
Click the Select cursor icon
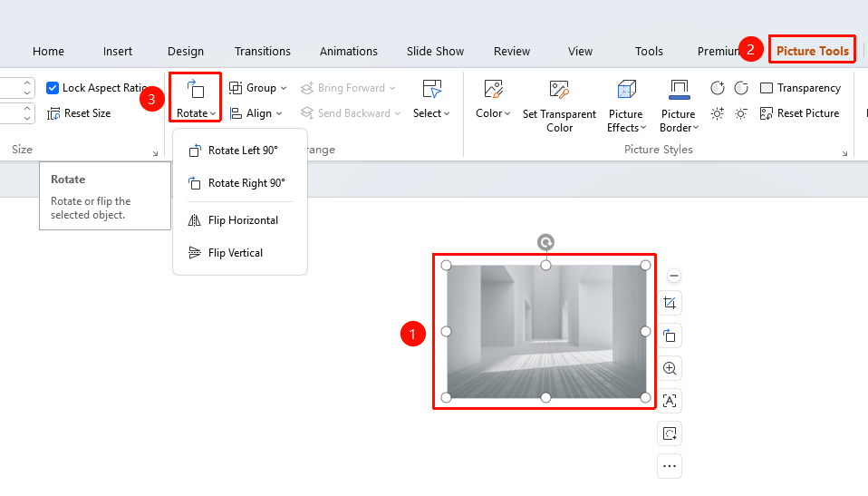click(432, 89)
